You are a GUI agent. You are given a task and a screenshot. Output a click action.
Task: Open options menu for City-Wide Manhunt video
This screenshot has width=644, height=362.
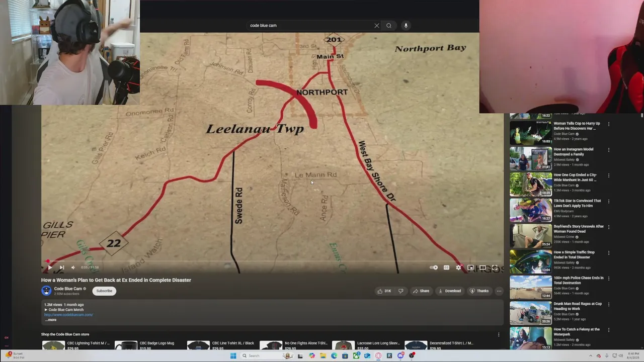(x=608, y=175)
